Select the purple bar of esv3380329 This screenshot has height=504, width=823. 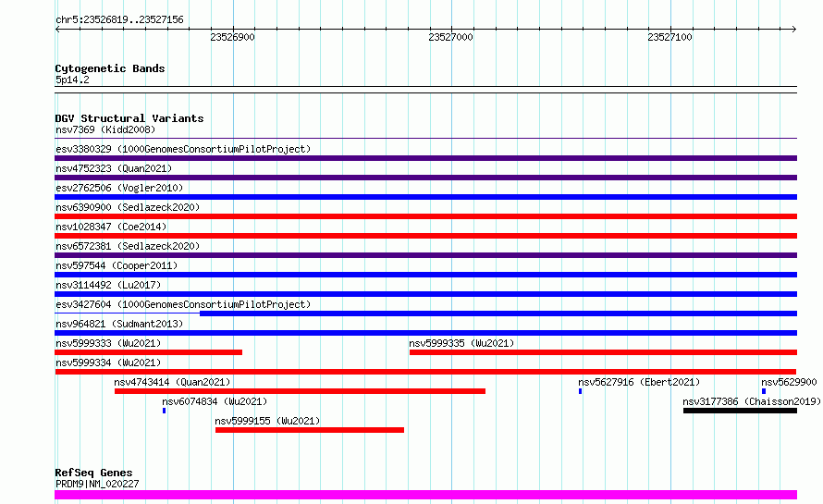[x=425, y=158]
